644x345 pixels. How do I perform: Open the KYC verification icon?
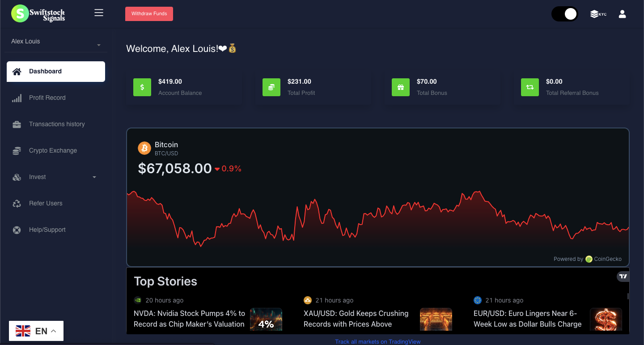point(598,14)
